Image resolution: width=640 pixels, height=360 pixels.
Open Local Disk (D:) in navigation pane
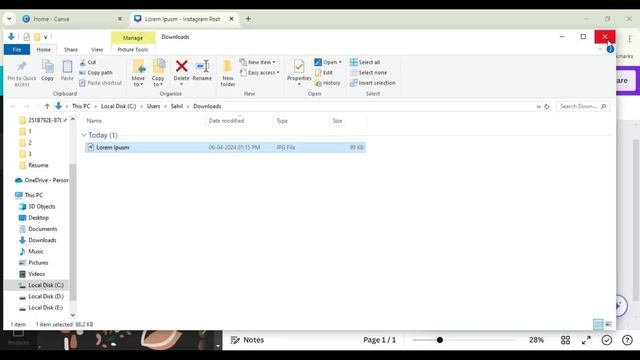41,296
